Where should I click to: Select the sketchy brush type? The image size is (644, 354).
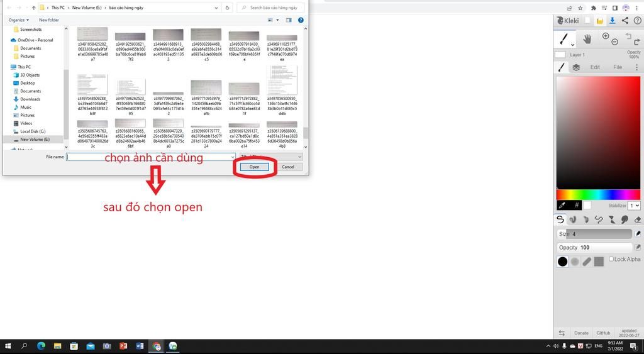586,219
